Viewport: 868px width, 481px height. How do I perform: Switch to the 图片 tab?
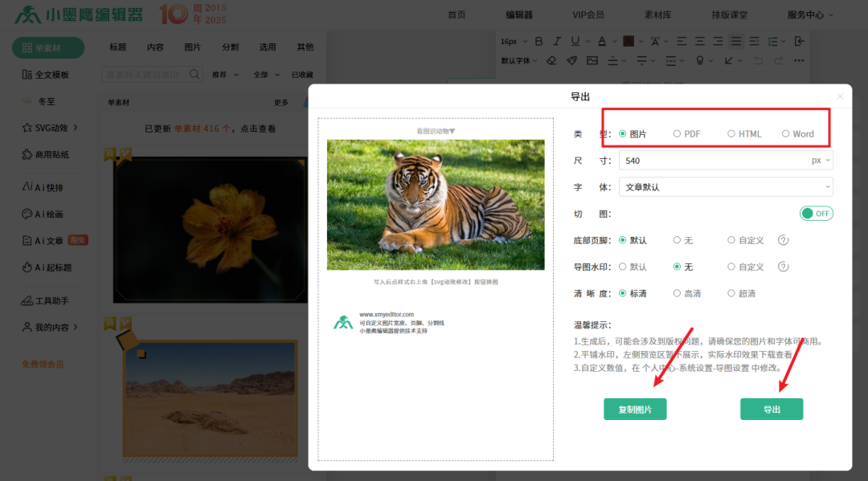coord(192,47)
